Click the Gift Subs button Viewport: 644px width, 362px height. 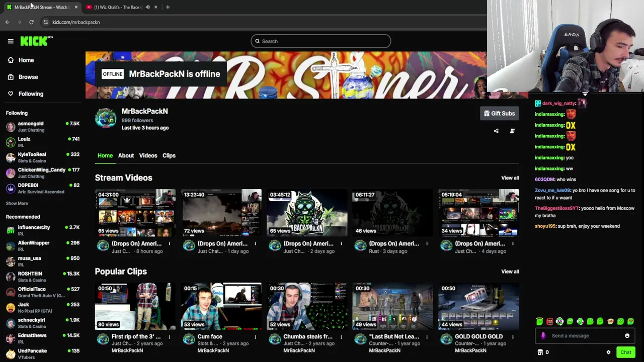tap(499, 113)
